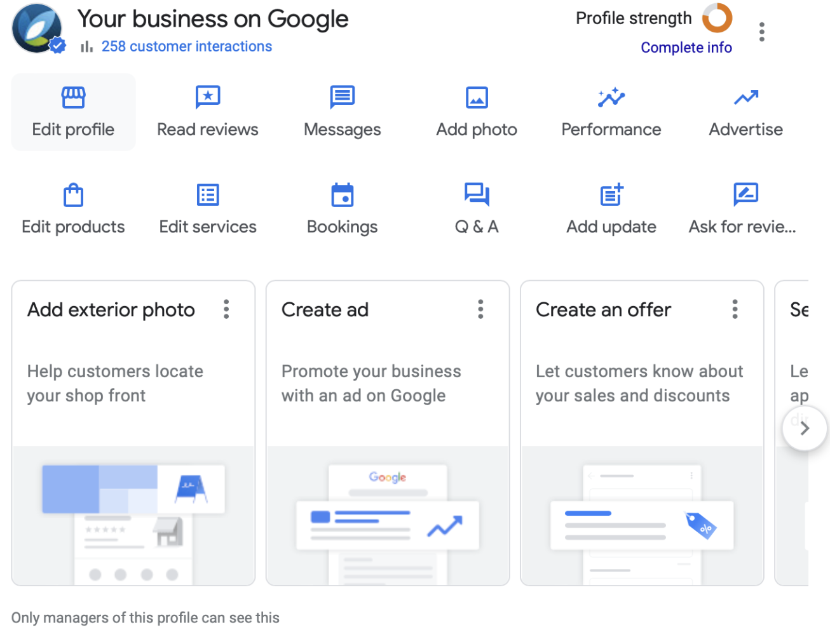Viewport: 830px width, 644px height.
Task: Open the Edit profile storefront icon
Action: [73, 97]
